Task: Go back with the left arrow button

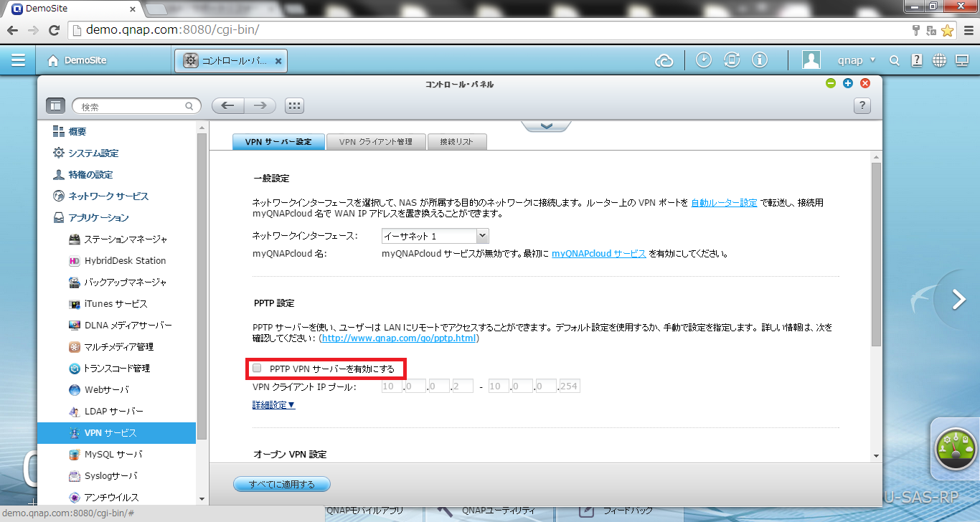Action: tap(228, 106)
